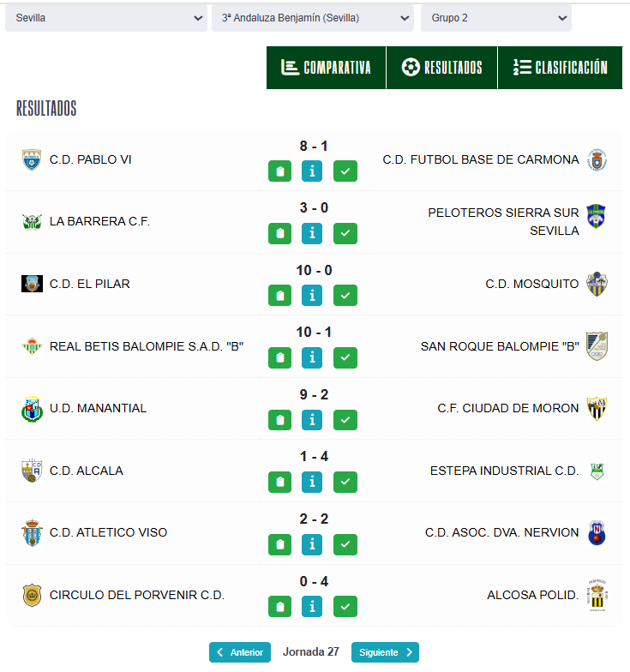Click info icon for Circulo del Porvenir match
This screenshot has width=630, height=672.
coord(312,607)
